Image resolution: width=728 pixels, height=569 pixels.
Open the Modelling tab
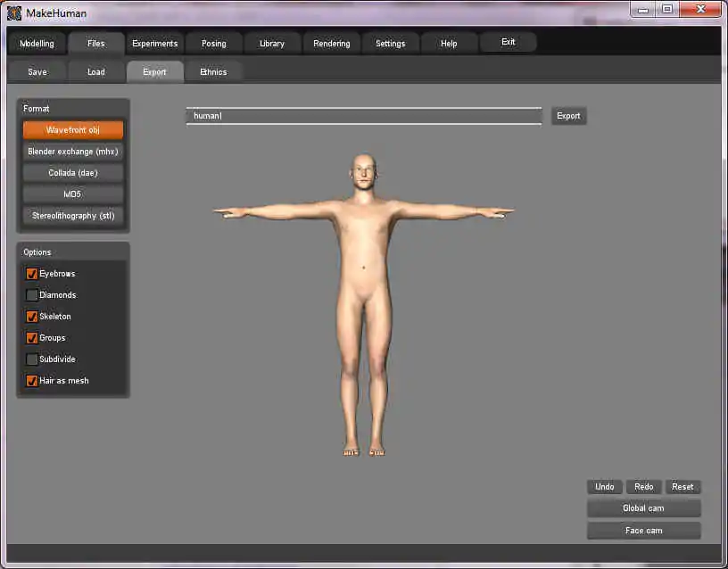(37, 44)
